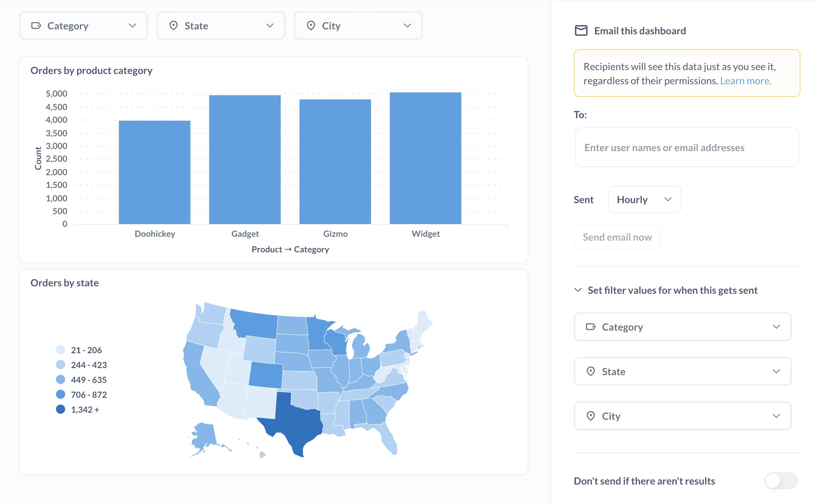Click the 21 - 206 legend color swatch

tap(61, 350)
